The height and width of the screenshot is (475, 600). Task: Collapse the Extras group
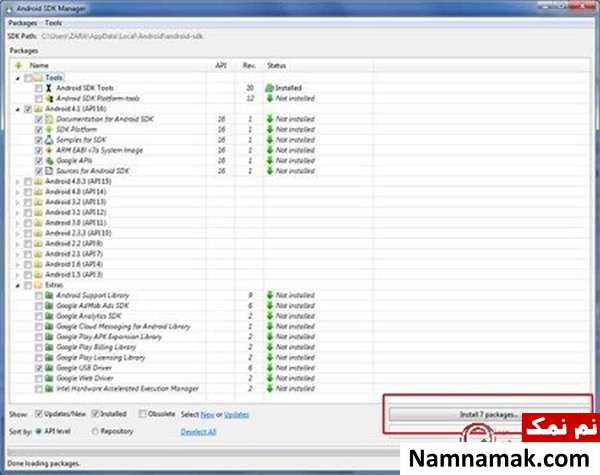(18, 285)
